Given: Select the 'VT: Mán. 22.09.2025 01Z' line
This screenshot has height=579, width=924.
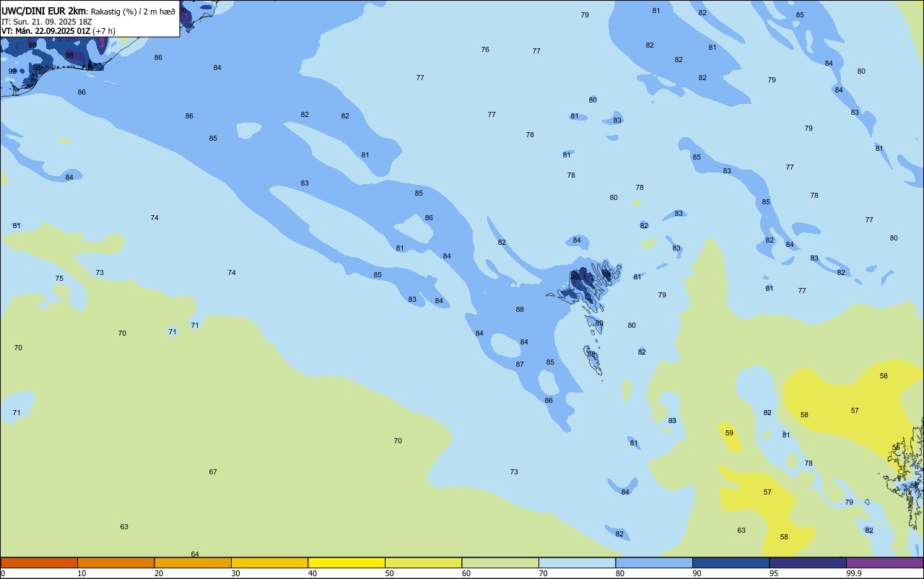Looking at the screenshot, I should [x=45, y=31].
